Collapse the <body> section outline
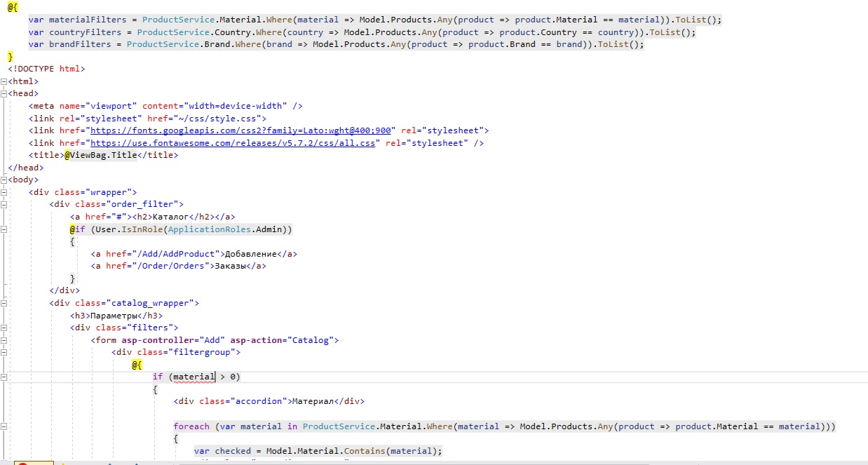868x465 pixels. point(4,180)
